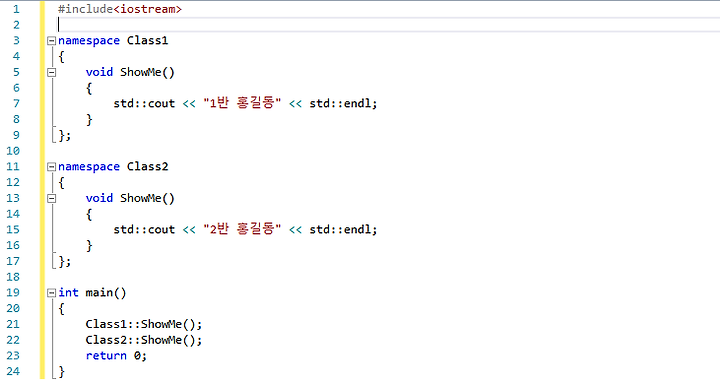Click closing '};' on line 9
The height and width of the screenshot is (386, 720).
point(64,135)
